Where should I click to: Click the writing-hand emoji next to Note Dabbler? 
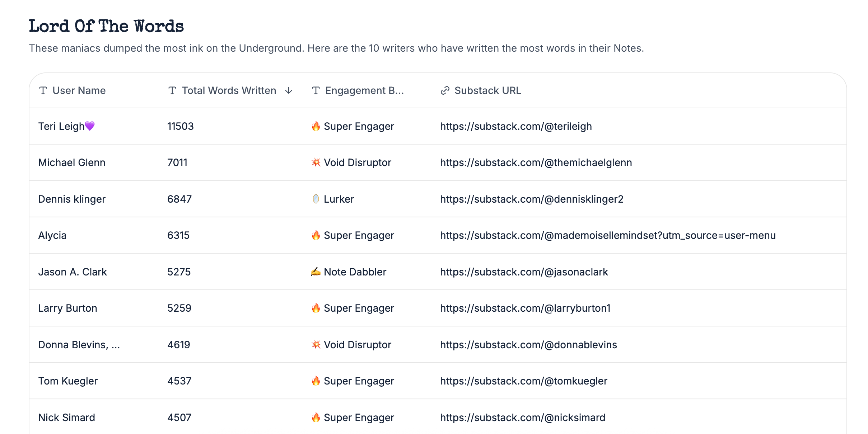[x=316, y=272]
